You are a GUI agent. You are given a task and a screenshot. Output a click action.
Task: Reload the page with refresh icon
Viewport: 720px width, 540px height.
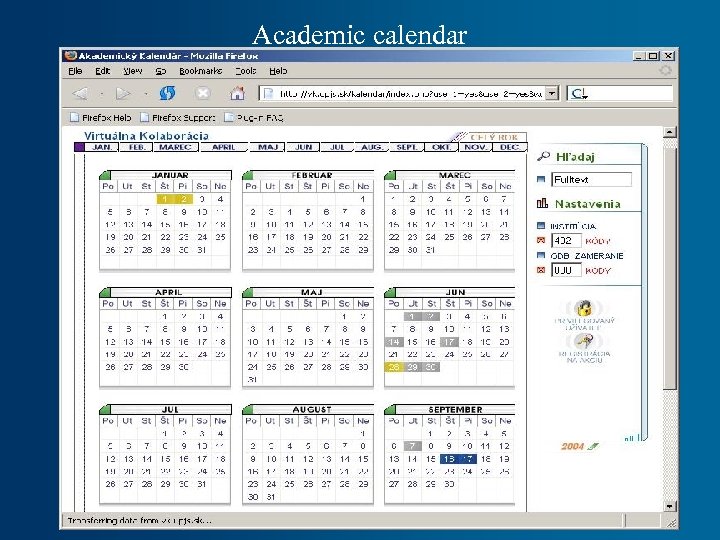pyautogui.click(x=168, y=93)
